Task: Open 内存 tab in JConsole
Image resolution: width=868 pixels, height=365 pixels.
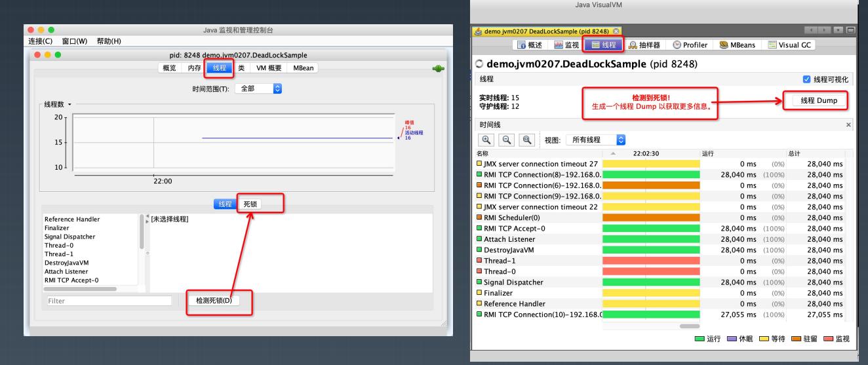Action: [x=194, y=67]
